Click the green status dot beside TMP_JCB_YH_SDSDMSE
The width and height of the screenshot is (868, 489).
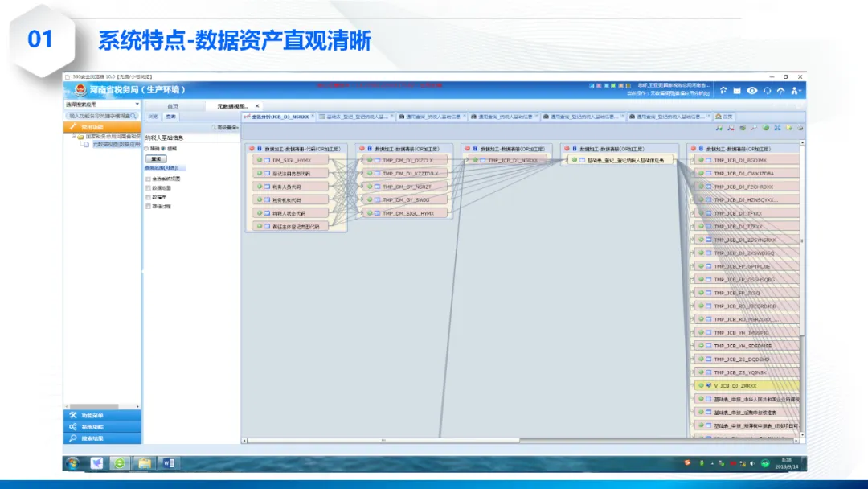pyautogui.click(x=701, y=346)
